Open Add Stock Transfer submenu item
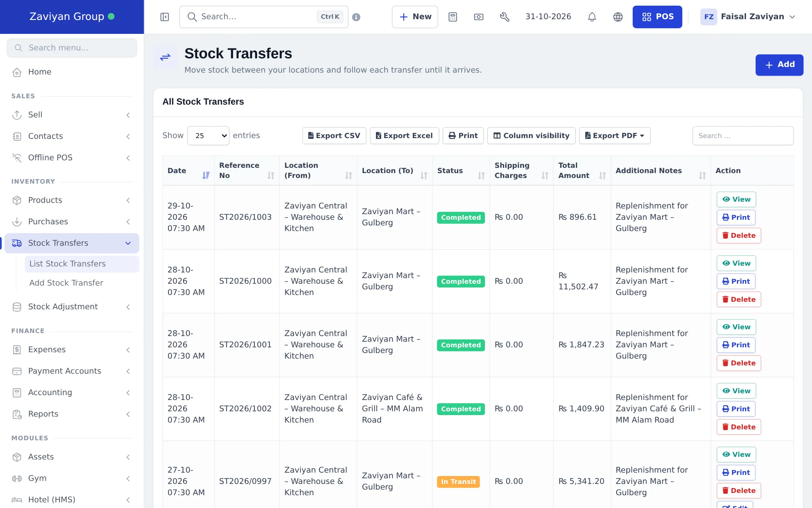 82,283
